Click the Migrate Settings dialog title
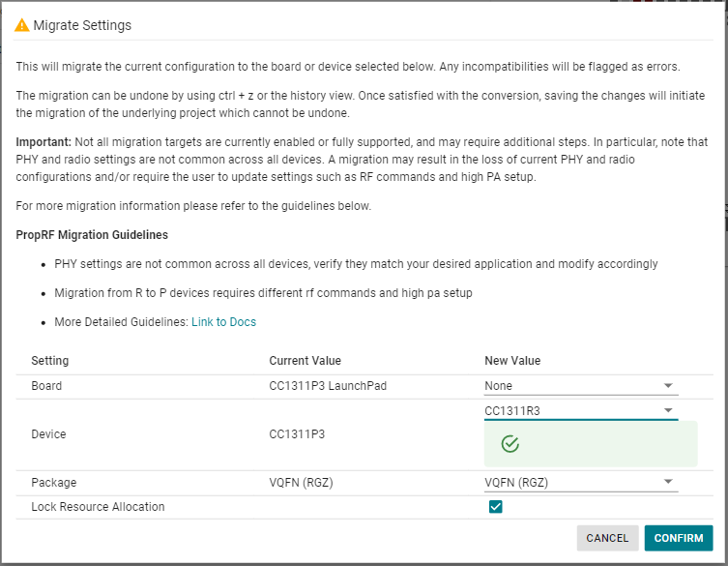The height and width of the screenshot is (566, 728). coord(82,25)
